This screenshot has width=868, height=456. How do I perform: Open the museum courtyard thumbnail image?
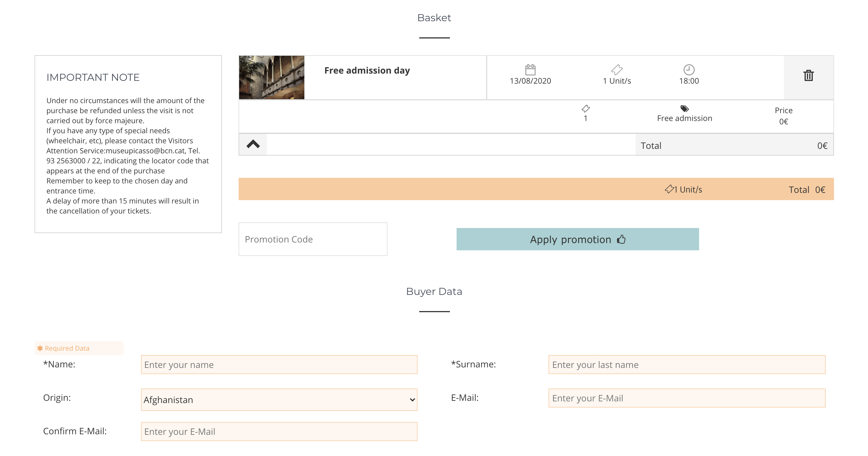pyautogui.click(x=271, y=77)
